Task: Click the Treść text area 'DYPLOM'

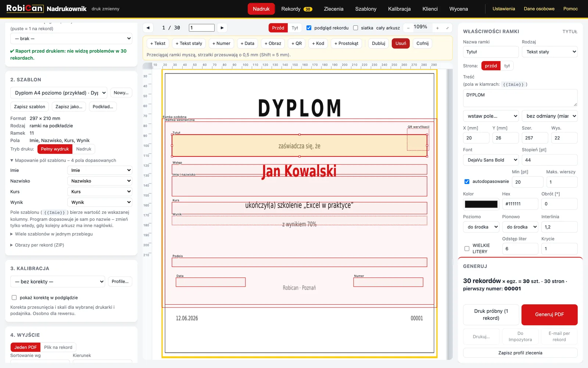Action: (x=520, y=98)
